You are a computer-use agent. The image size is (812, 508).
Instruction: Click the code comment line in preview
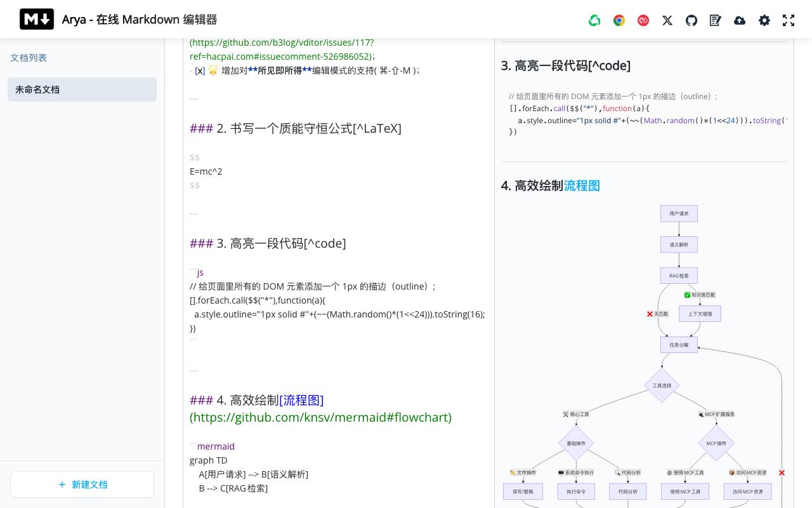click(x=613, y=97)
